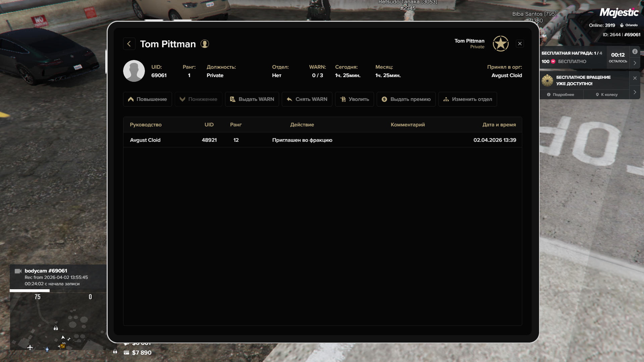Change the department via Изменить отдел
The width and height of the screenshot is (644, 362).
(x=468, y=99)
